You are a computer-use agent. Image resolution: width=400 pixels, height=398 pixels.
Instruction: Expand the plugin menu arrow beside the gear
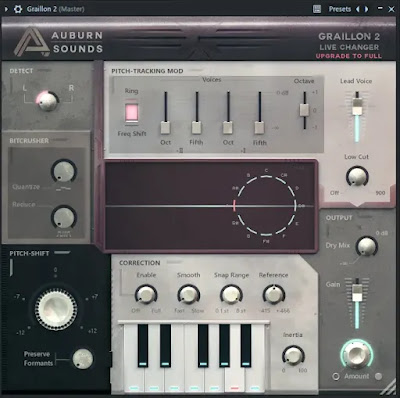pyautogui.click(x=6, y=9)
